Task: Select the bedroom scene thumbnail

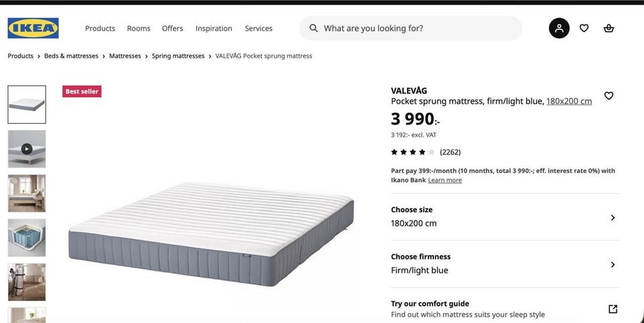Action: pyautogui.click(x=27, y=193)
